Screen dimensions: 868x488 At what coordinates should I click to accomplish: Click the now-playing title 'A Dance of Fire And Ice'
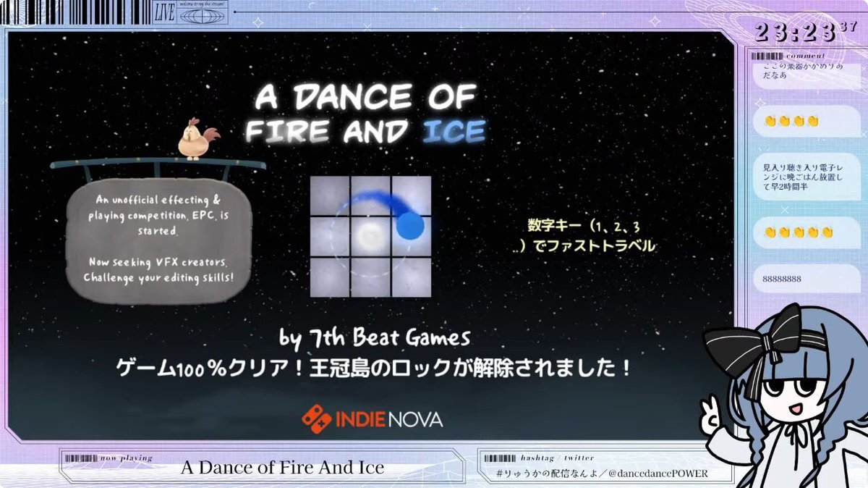click(x=282, y=468)
